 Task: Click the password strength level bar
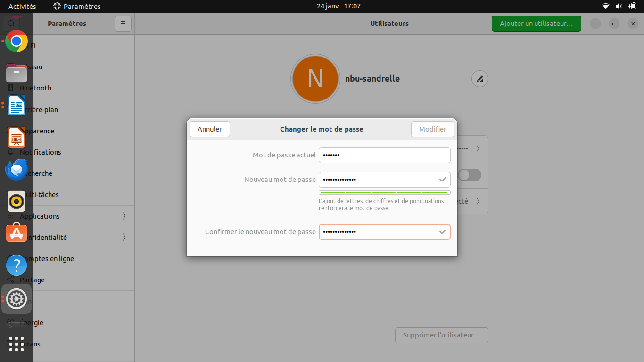pyautogui.click(x=385, y=192)
